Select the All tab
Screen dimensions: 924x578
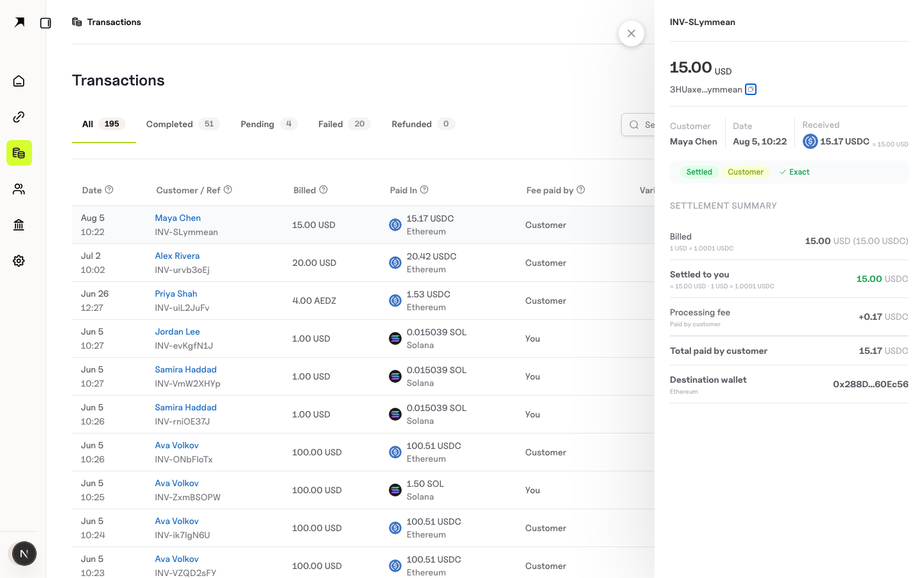coord(103,124)
